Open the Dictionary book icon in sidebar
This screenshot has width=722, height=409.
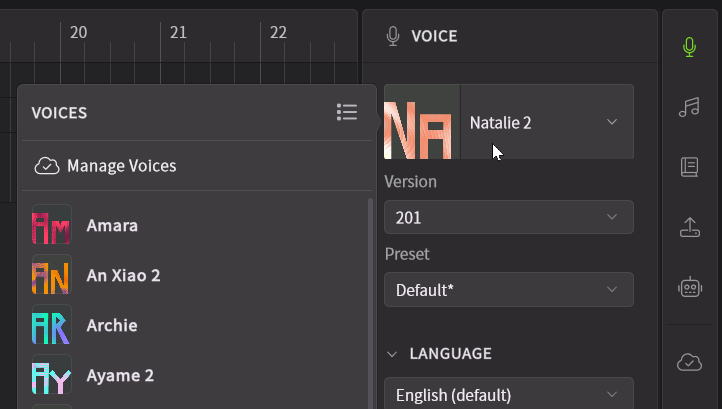pyautogui.click(x=689, y=167)
